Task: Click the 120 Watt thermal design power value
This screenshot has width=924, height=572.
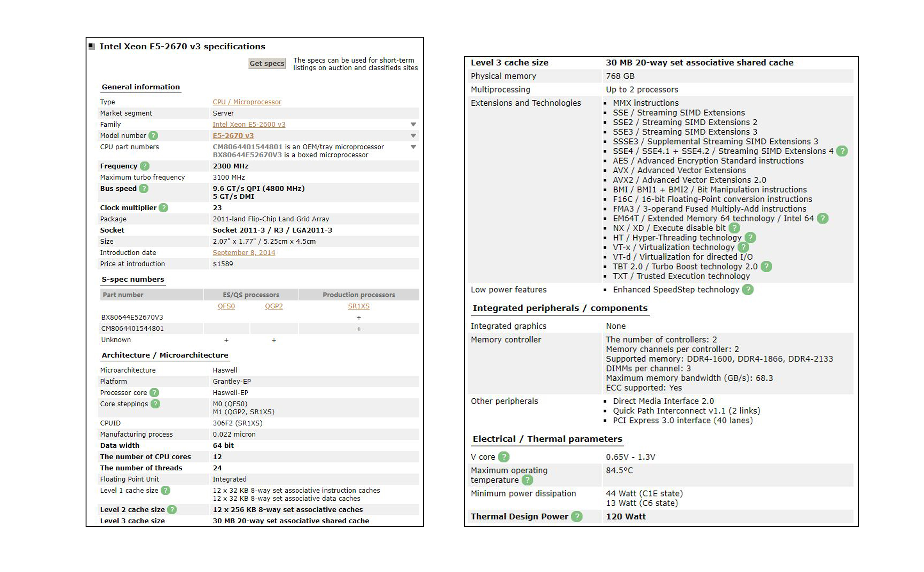Action: [626, 516]
